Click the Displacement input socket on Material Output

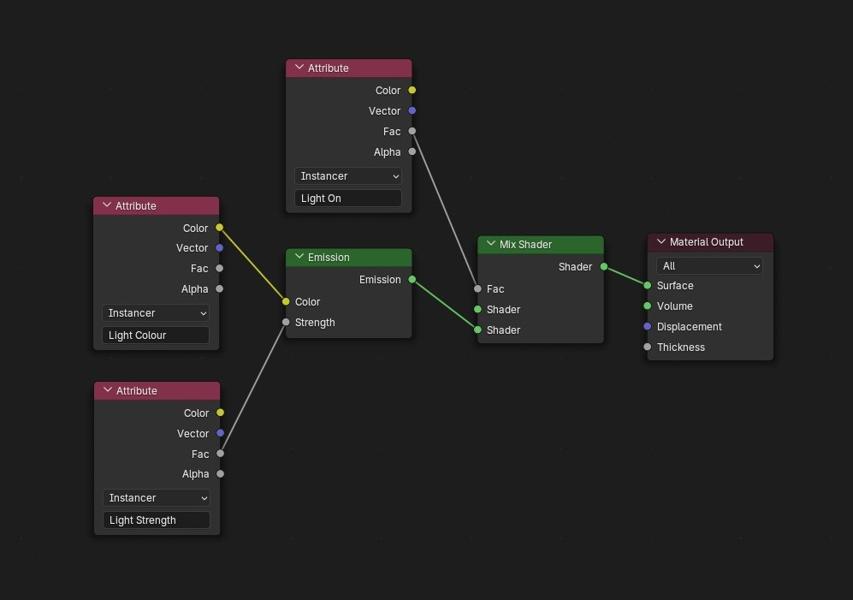click(648, 326)
